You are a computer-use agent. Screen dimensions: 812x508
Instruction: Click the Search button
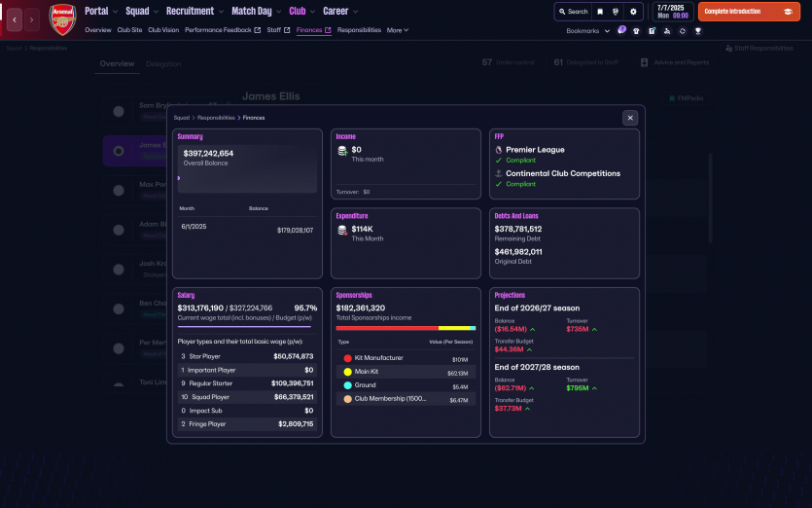point(572,12)
